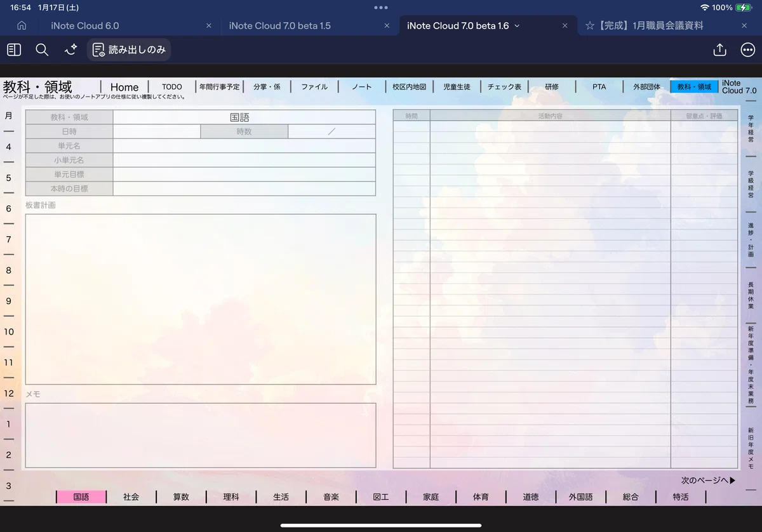Jump to month 4 in left index
Viewport: 762px width, 532px height.
(x=8, y=147)
